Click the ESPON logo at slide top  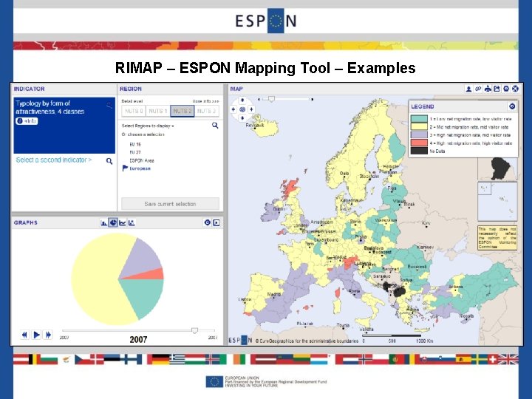tap(266, 21)
